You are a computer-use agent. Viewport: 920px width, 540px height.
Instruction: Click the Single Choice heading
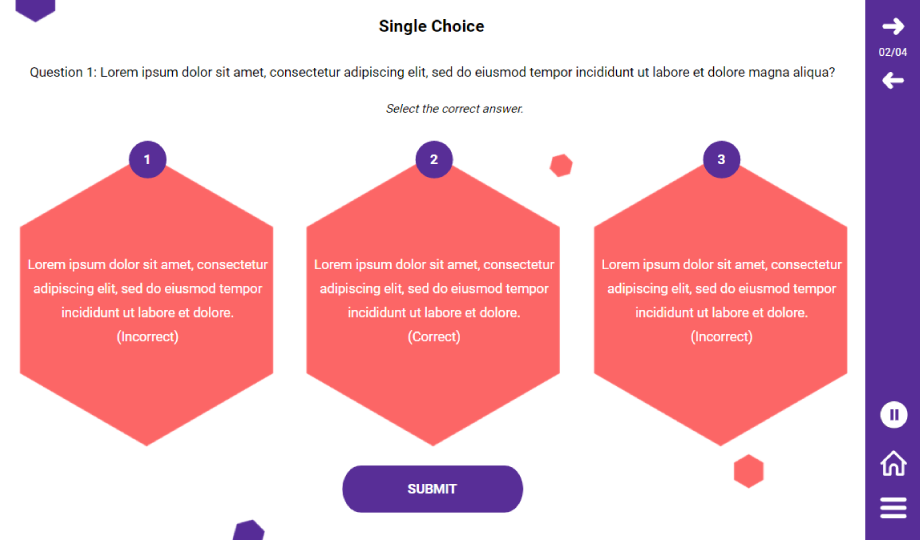431,27
